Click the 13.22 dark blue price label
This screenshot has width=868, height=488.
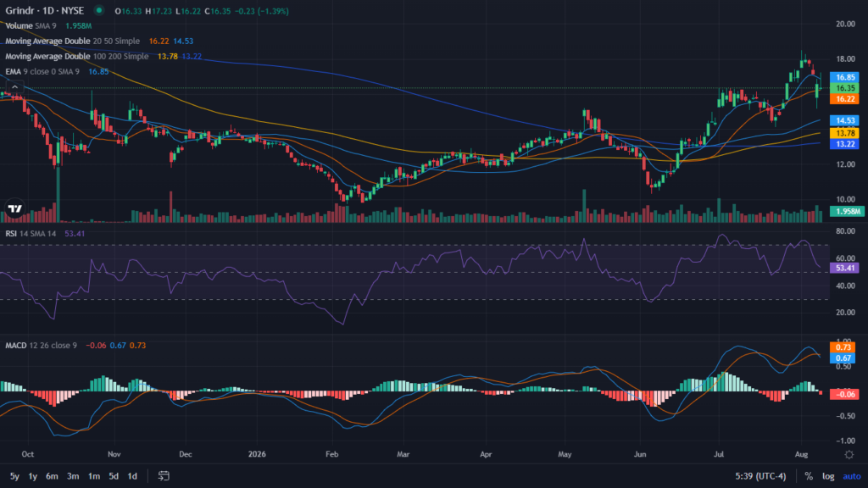pos(845,144)
